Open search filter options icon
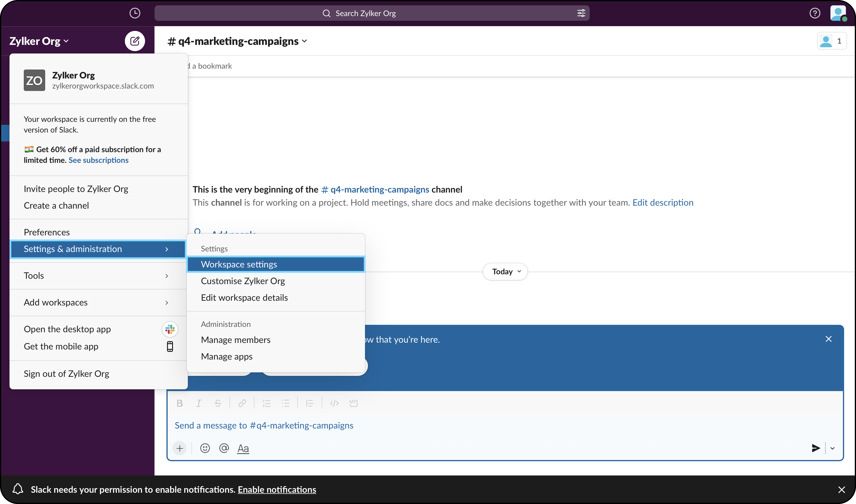This screenshot has width=856, height=504. coord(581,13)
